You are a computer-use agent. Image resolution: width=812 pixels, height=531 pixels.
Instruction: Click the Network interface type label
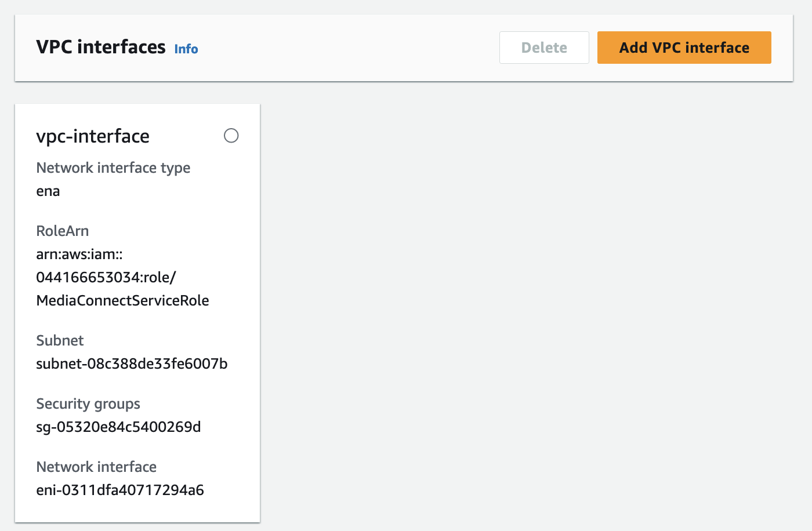coord(113,168)
